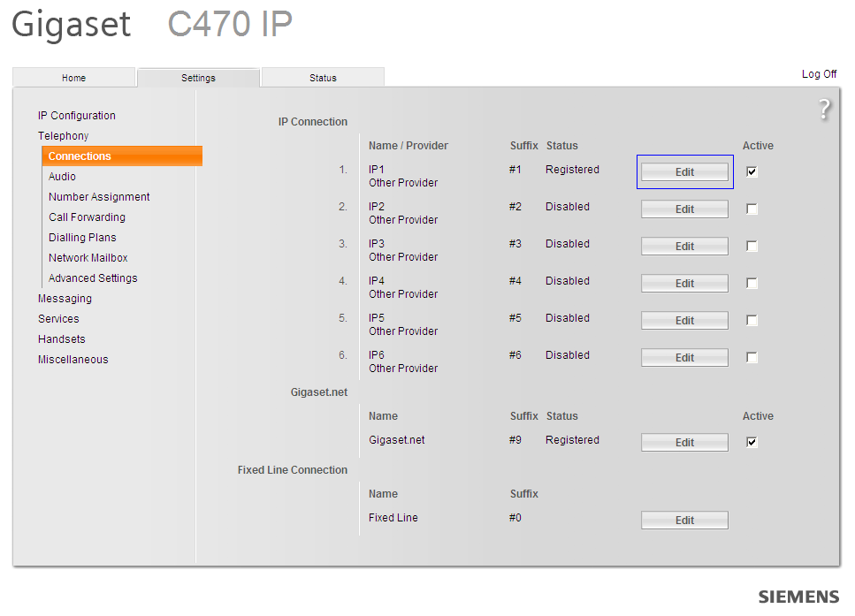Open Advanced Settings under Telephony

tap(93, 278)
